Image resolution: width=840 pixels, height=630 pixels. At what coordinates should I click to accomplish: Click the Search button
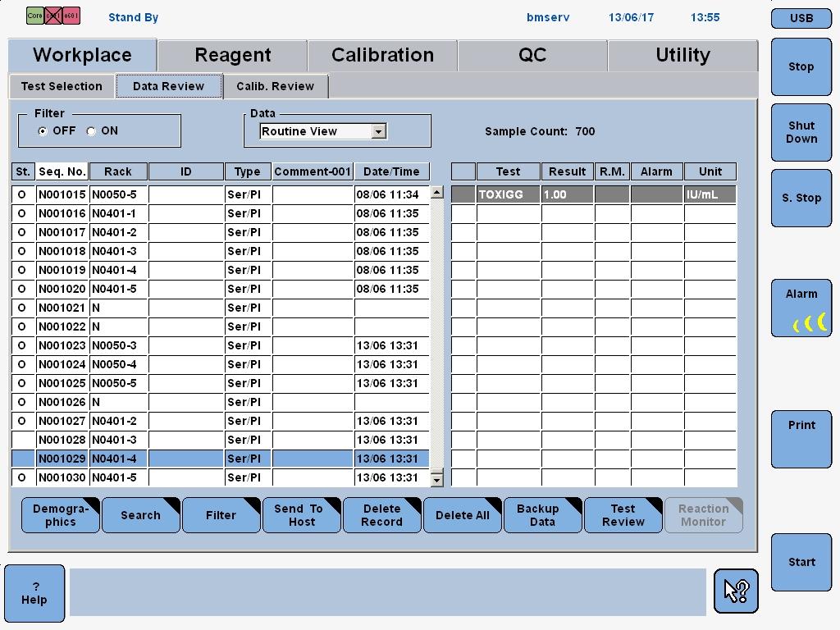point(141,515)
